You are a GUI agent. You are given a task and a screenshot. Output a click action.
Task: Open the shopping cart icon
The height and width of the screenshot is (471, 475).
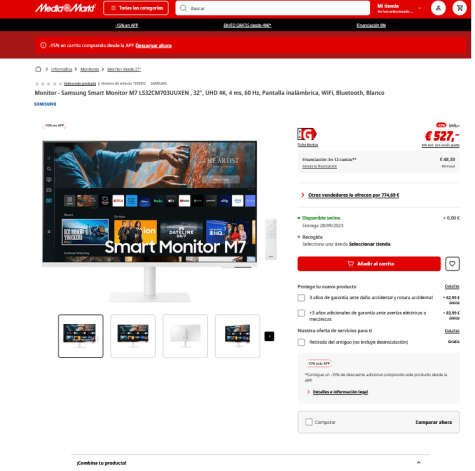tap(460, 8)
